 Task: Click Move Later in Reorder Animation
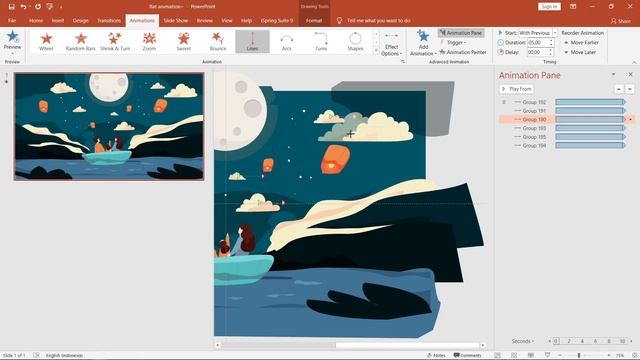coord(580,52)
